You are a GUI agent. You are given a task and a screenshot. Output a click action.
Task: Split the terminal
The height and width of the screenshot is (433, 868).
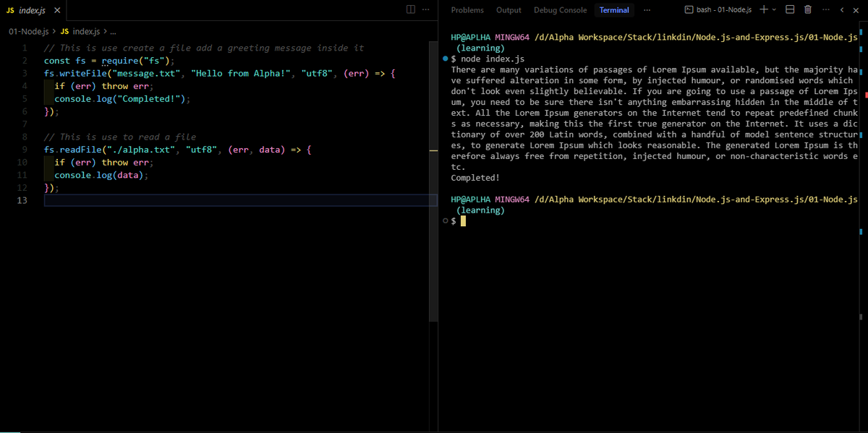[x=791, y=9]
